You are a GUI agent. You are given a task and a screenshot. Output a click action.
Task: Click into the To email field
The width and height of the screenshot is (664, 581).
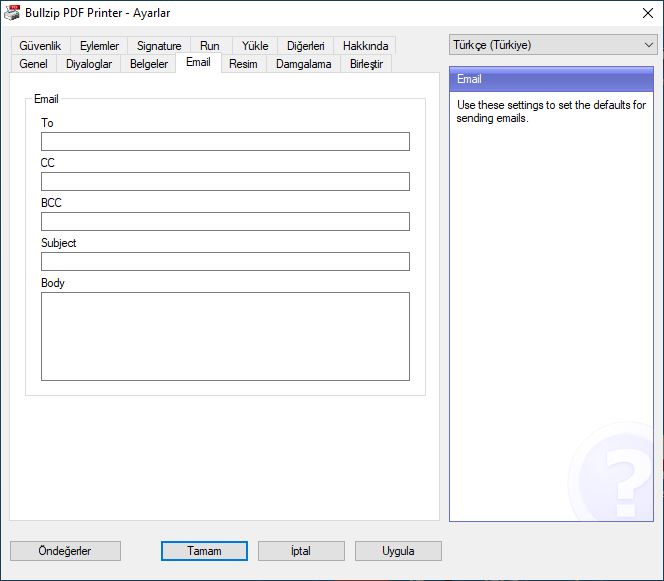pyautogui.click(x=225, y=141)
